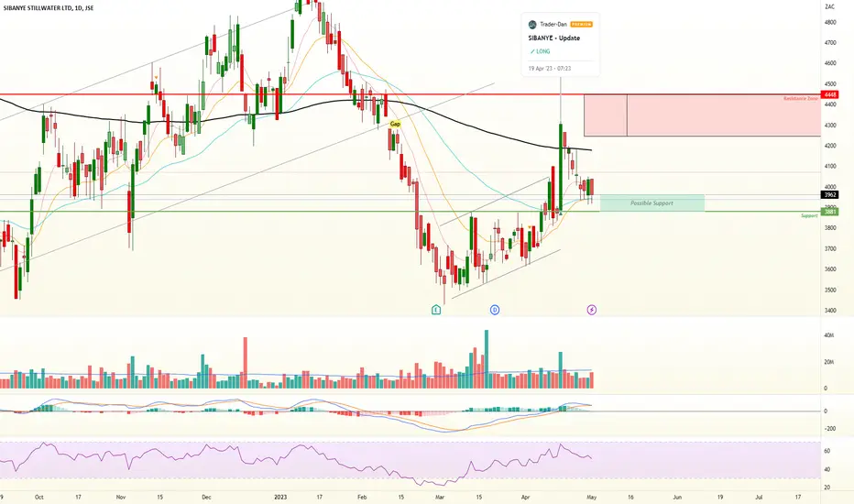
Task: Click the purple lightning event marker
Action: tap(592, 310)
